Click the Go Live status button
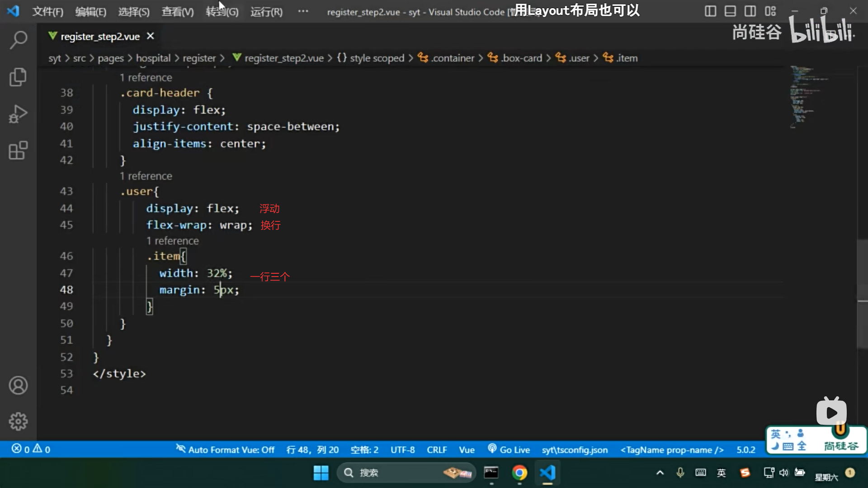This screenshot has height=488, width=868. (509, 450)
